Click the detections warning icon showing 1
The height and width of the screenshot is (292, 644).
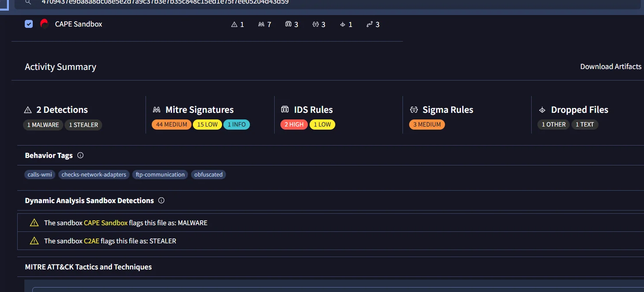coord(234,24)
